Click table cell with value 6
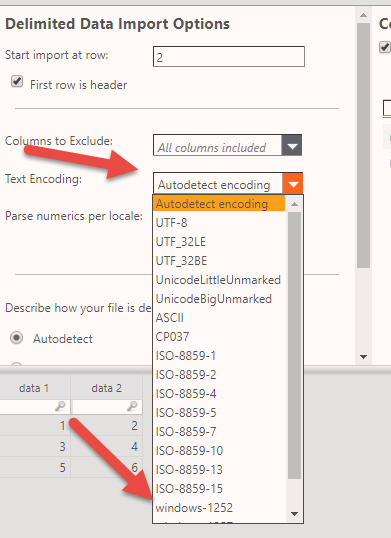Image resolution: width=391 pixels, height=538 pixels. pyautogui.click(x=107, y=467)
